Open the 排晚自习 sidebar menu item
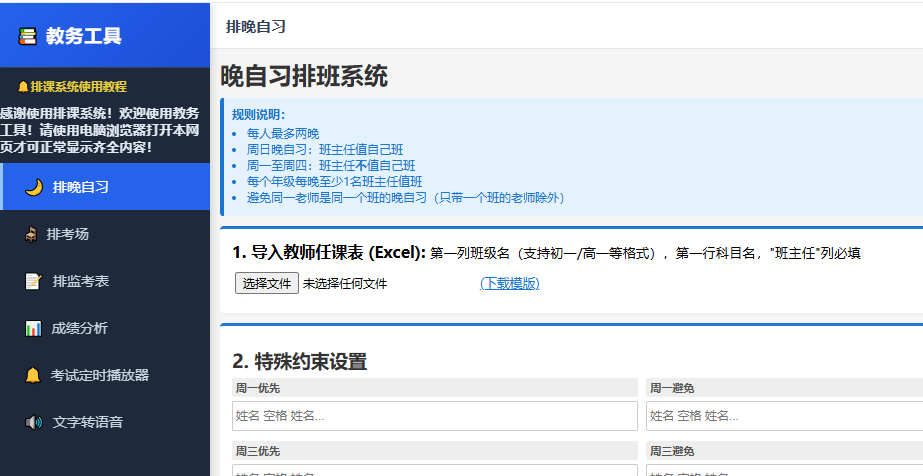 [x=105, y=187]
